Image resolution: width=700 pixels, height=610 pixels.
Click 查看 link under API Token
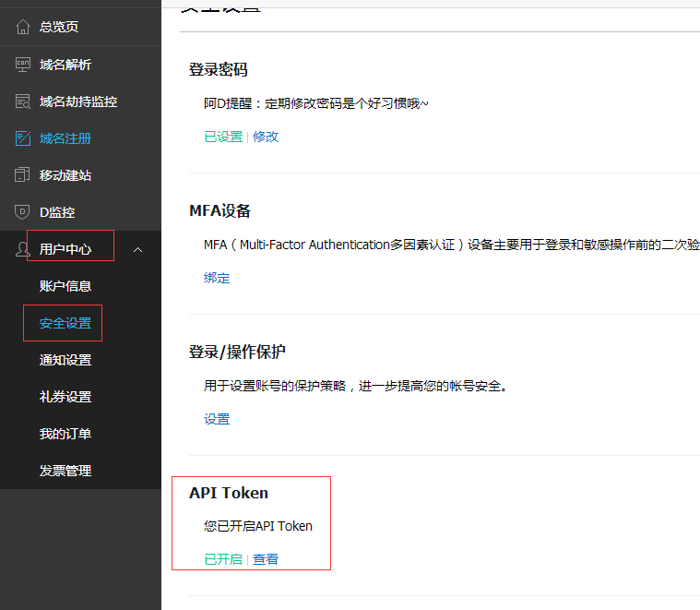click(x=266, y=559)
